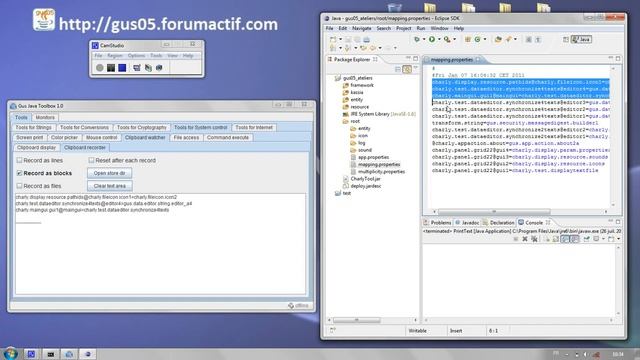Click the Eclipse New Java Package icon
Image resolution: width=640 pixels, height=360 pixels.
click(468, 39)
